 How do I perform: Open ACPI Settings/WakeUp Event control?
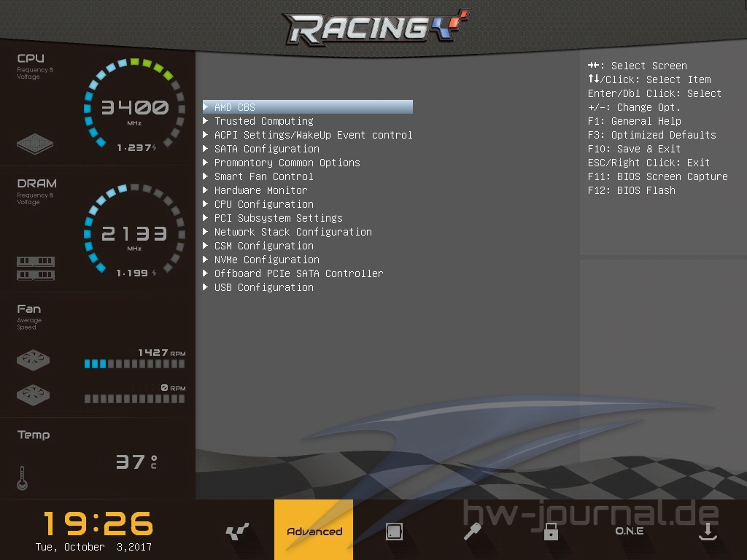tap(313, 135)
